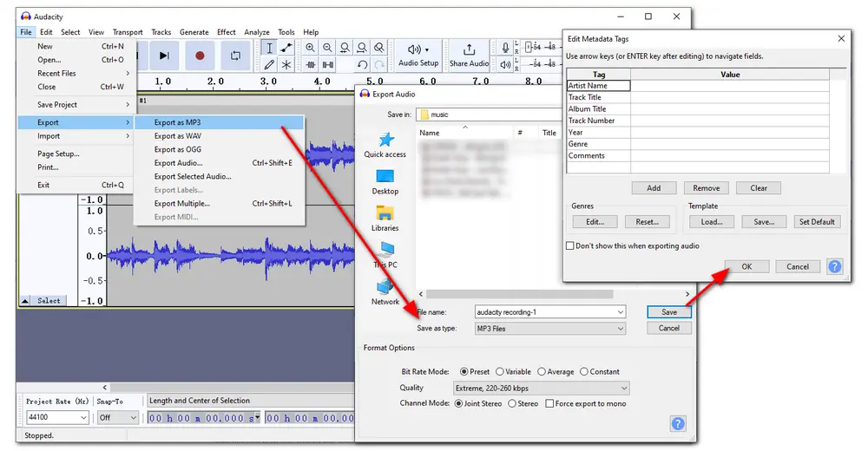Click Fit Selection to Width icon

345,48
